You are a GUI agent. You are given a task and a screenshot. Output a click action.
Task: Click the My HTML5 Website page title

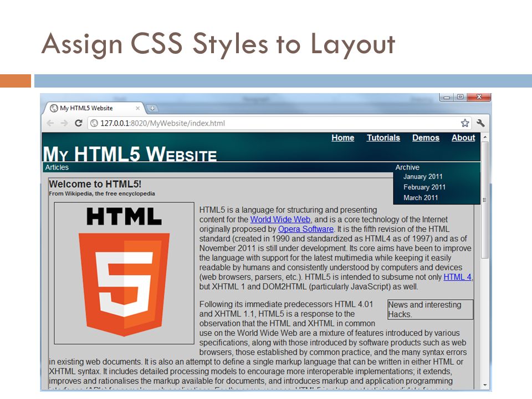click(x=130, y=154)
